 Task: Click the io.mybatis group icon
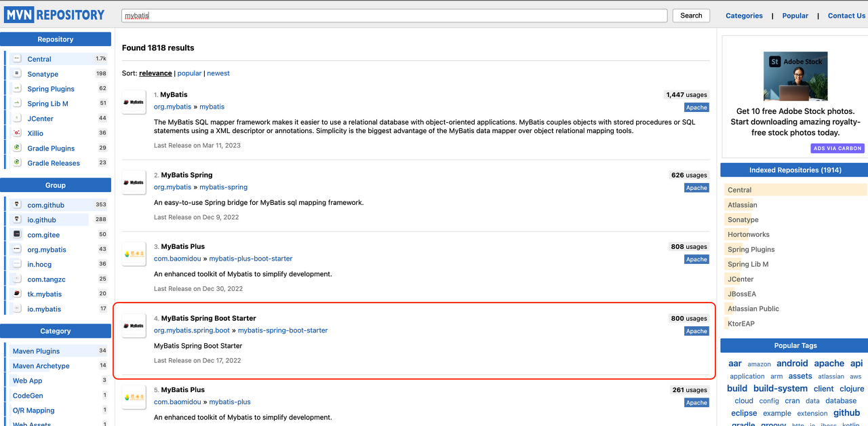(x=17, y=309)
